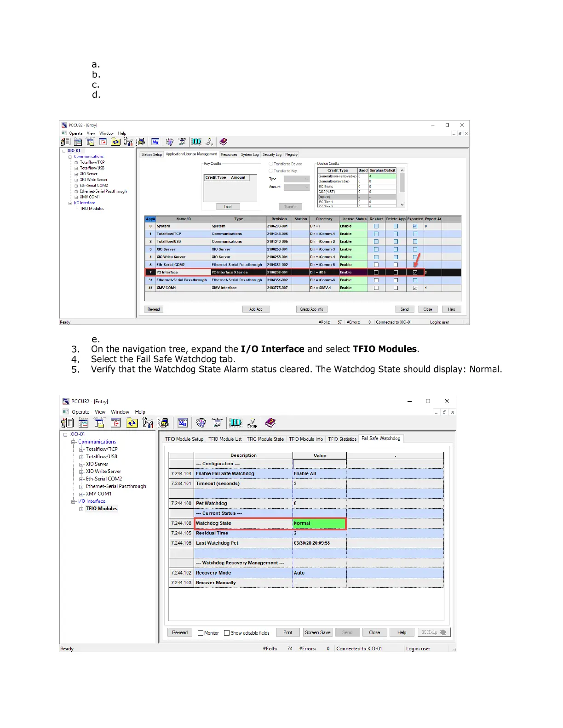
Task: Click Re-read button in upper PCCU32 window
Action: pyautogui.click(x=154, y=309)
